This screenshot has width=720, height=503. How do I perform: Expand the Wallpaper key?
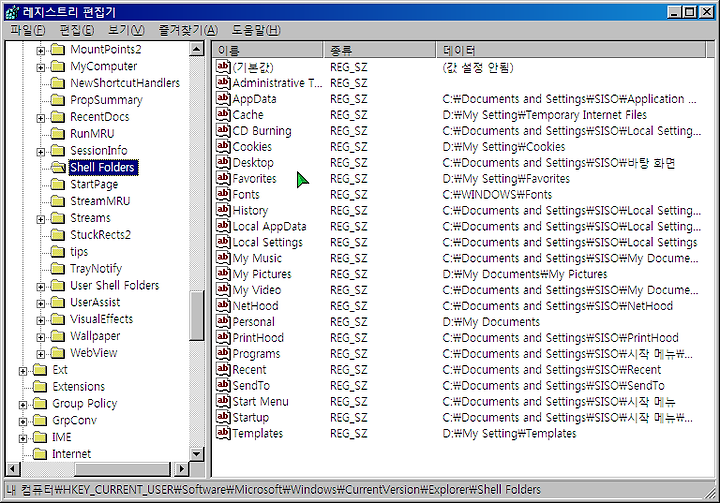40,337
